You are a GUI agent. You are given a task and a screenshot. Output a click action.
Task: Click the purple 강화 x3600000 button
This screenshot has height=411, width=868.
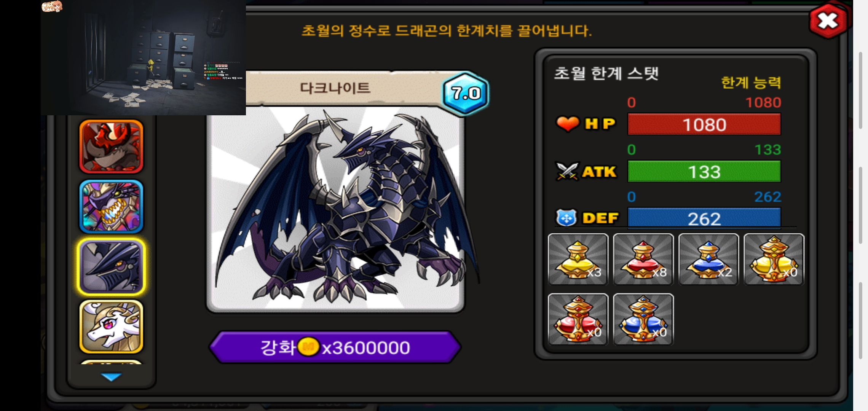pyautogui.click(x=335, y=347)
